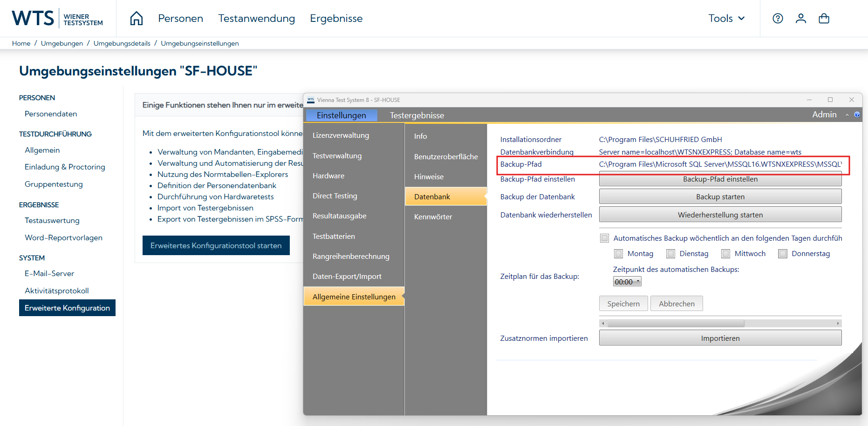The image size is (868, 426).
Task: Click the small WTS icon in dialog title bar
Action: (x=311, y=100)
